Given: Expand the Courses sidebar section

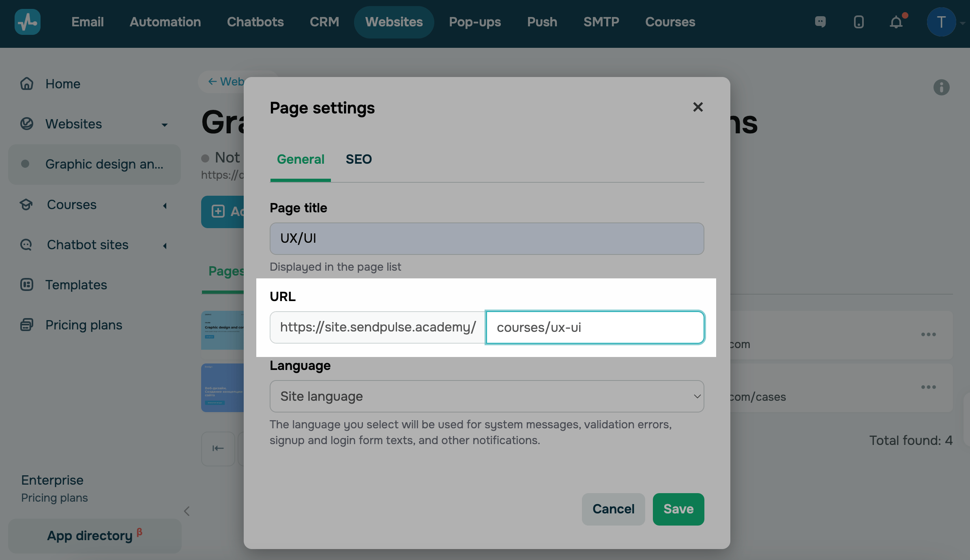Looking at the screenshot, I should click(165, 206).
